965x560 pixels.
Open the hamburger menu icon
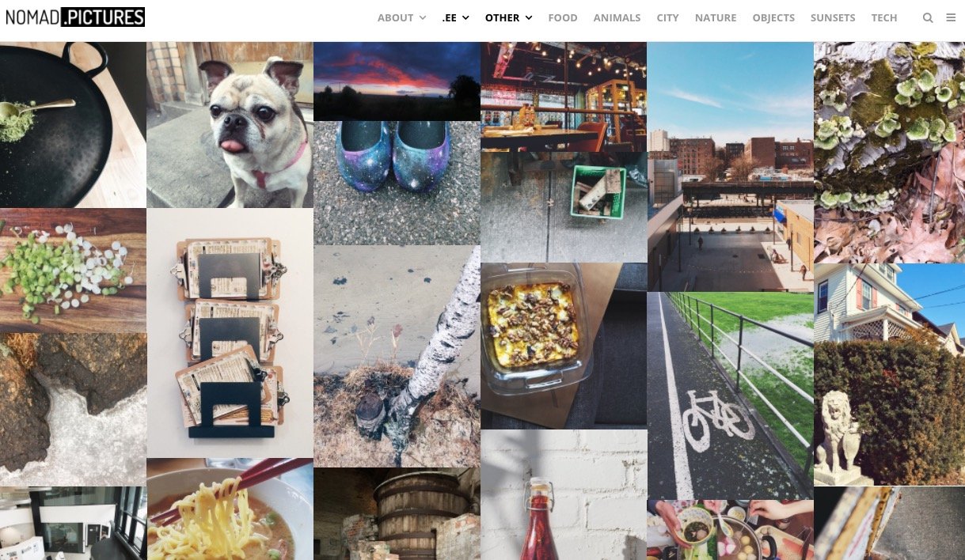point(951,17)
